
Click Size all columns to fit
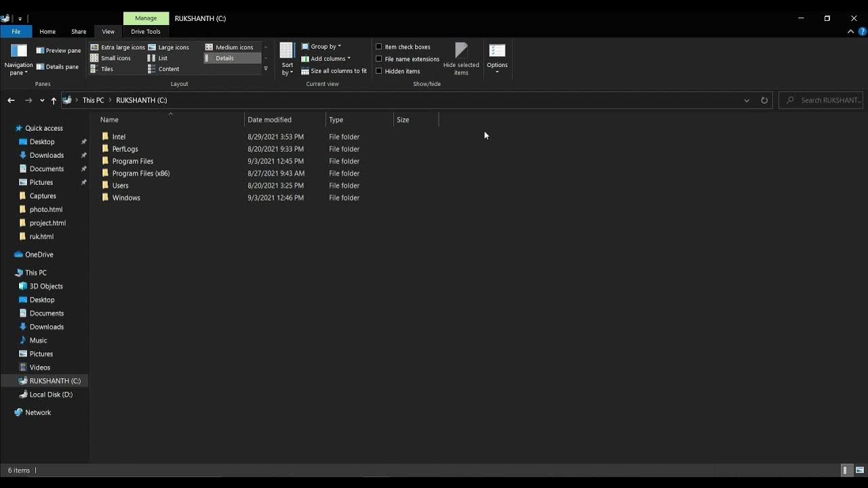click(334, 71)
